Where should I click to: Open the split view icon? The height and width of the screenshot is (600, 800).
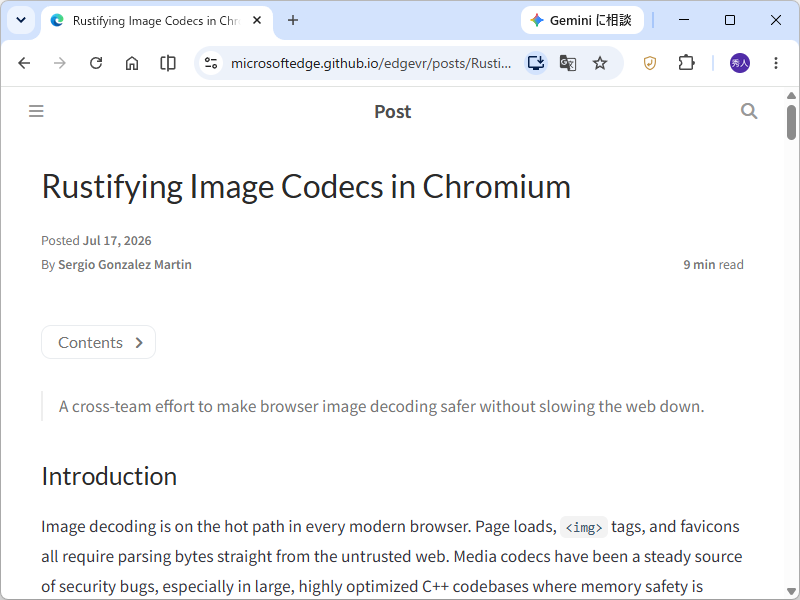(168, 63)
